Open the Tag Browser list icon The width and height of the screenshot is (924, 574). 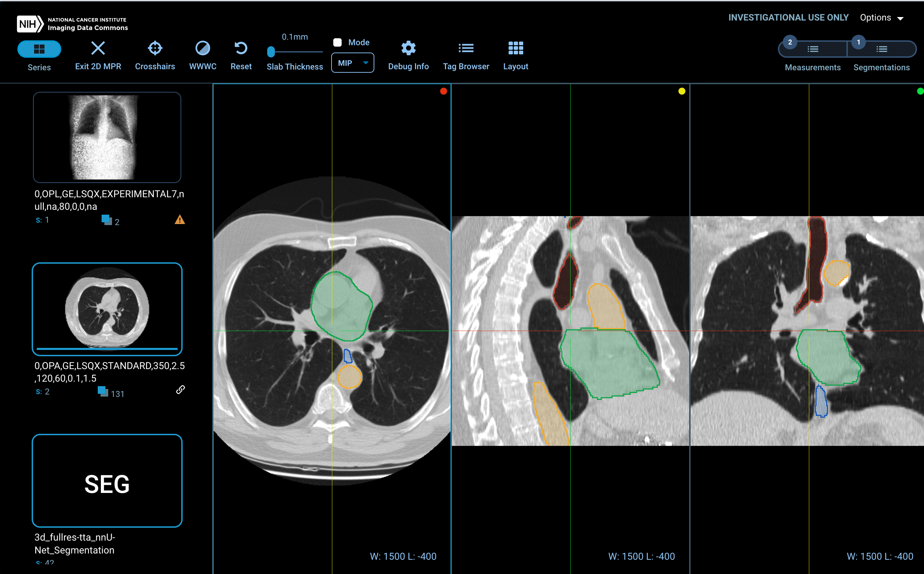click(x=466, y=48)
